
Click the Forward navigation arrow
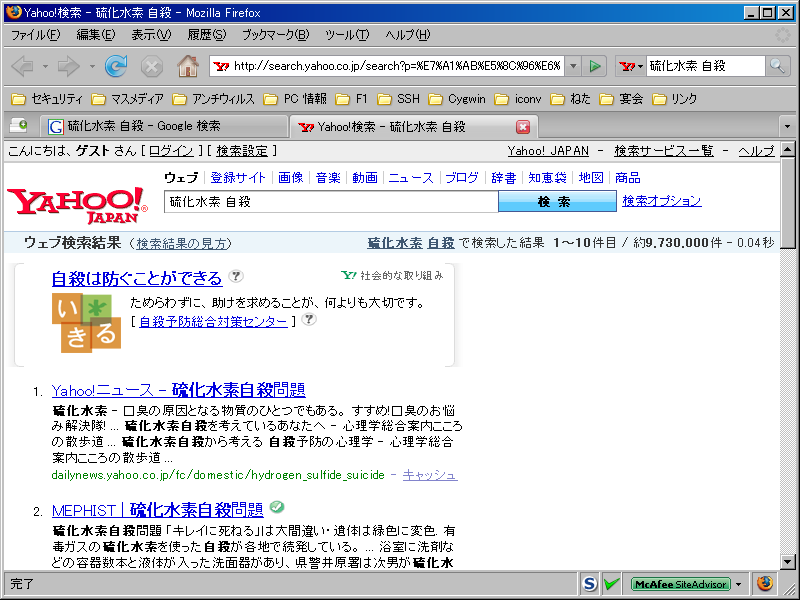(69, 66)
